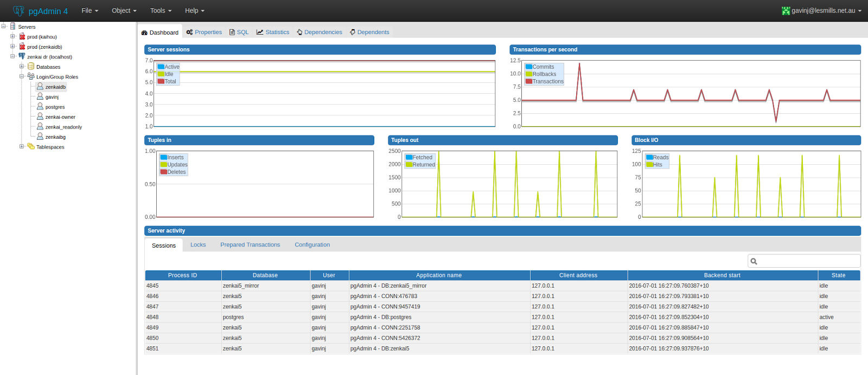The height and width of the screenshot is (375, 868).
Task: Click the Fetched legend swatch in Tuples out
Action: pos(409,158)
